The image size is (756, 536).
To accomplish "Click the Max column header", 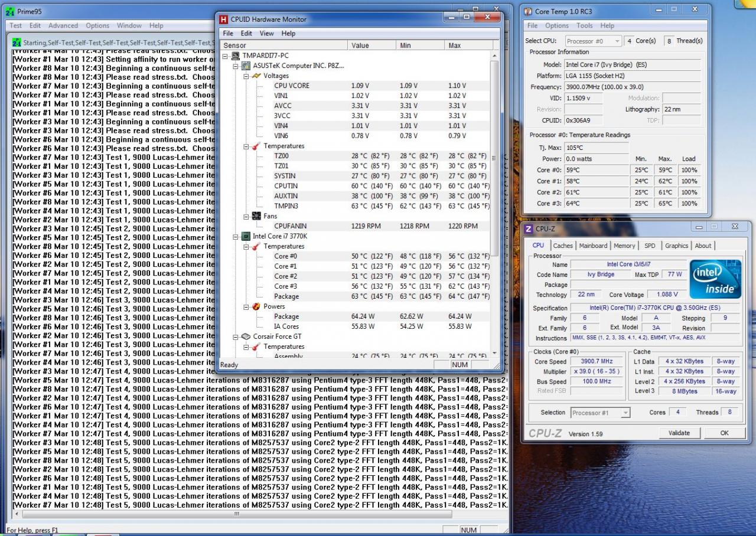I will [x=469, y=45].
